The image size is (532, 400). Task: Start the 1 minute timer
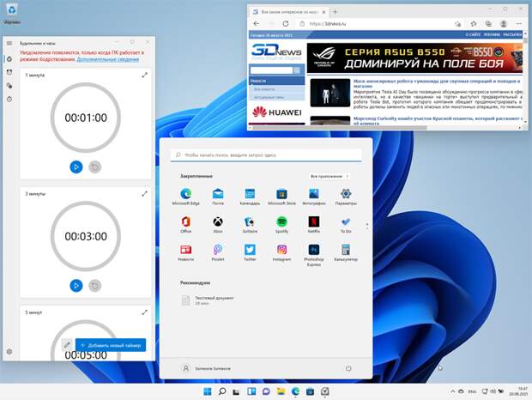76,167
